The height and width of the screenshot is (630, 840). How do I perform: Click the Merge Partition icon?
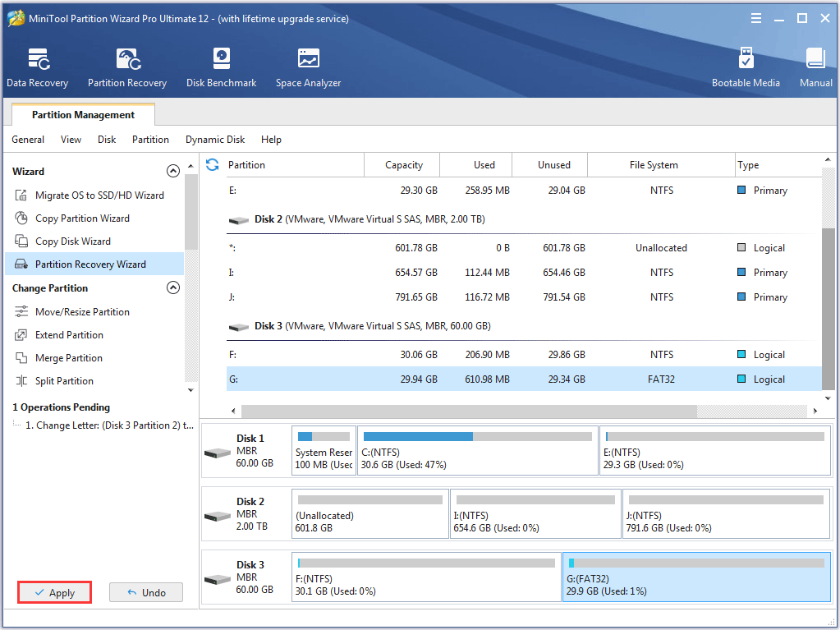tap(21, 358)
